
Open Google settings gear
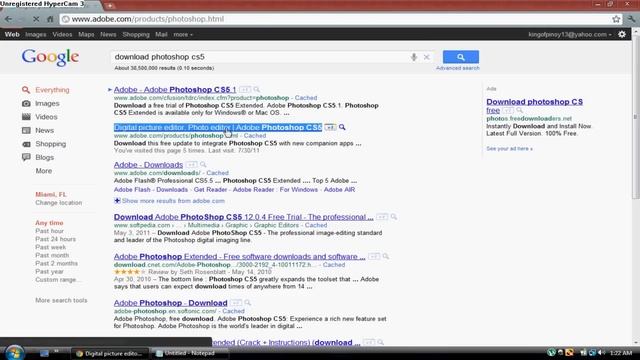click(x=622, y=34)
